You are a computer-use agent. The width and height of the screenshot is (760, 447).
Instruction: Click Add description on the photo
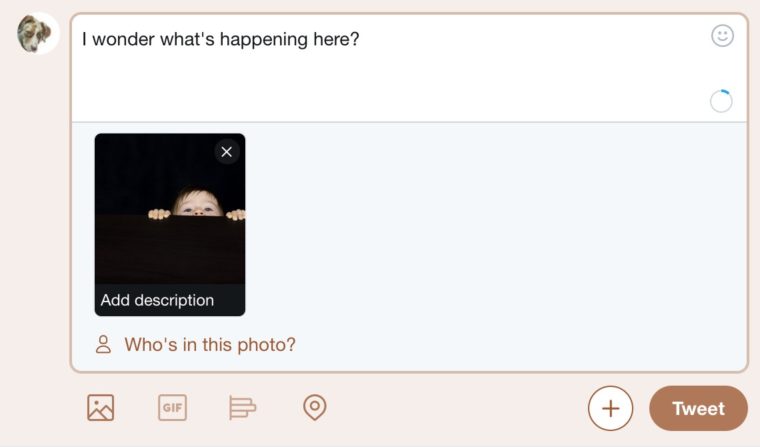click(x=157, y=300)
